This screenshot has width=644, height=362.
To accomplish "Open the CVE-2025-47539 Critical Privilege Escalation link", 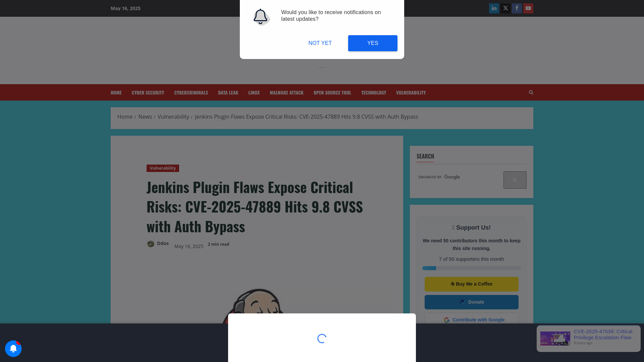I will coord(603,335).
